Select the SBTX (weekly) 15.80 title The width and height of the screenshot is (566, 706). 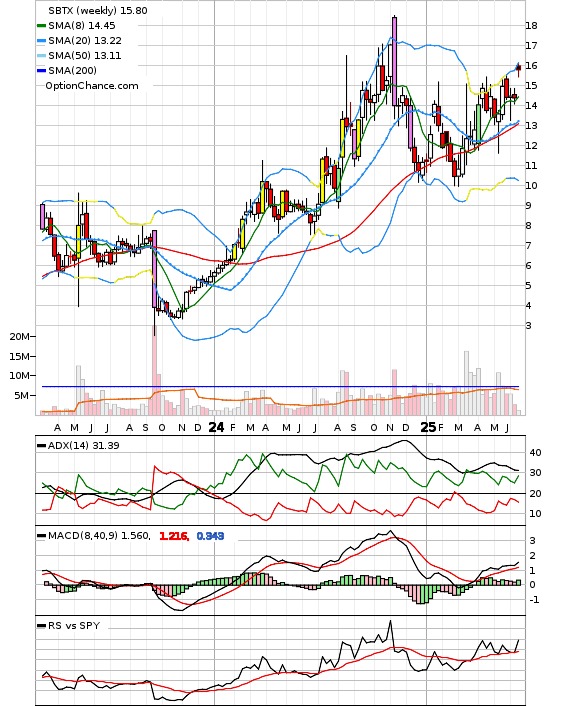[x=98, y=10]
